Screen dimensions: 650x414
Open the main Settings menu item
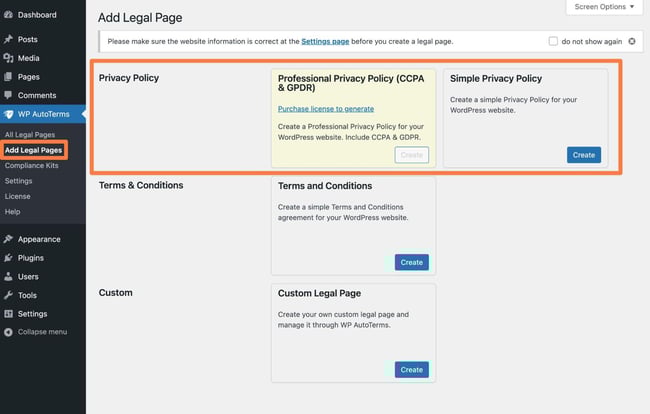(32, 314)
